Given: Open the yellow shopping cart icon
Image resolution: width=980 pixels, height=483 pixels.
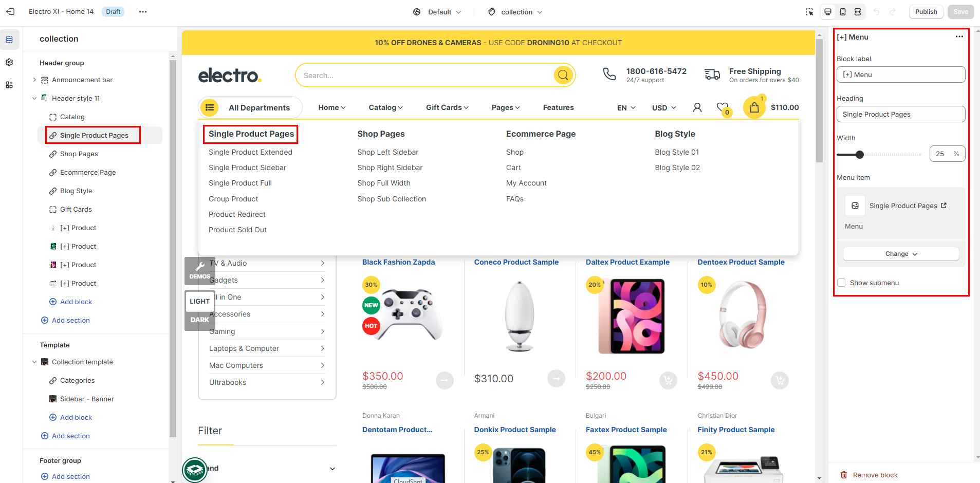Looking at the screenshot, I should [754, 107].
